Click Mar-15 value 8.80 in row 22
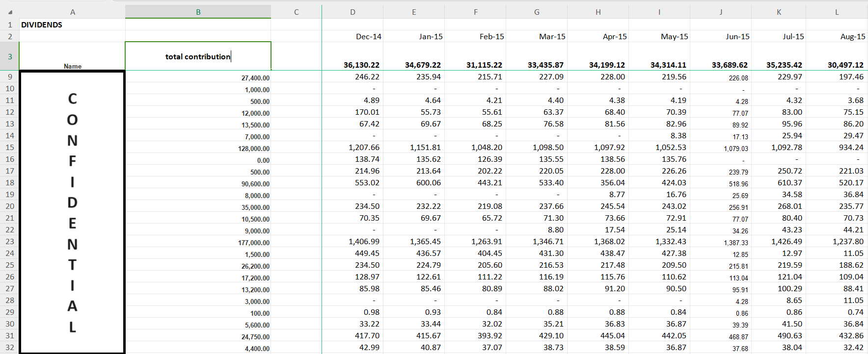 (x=537, y=229)
